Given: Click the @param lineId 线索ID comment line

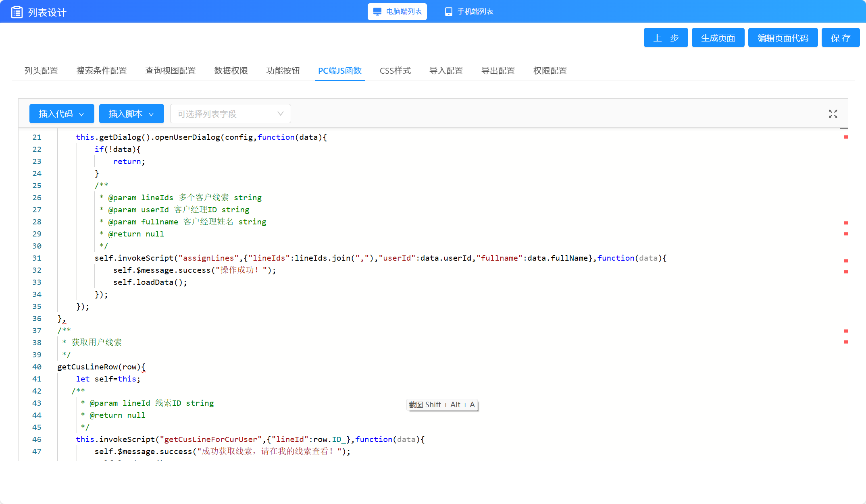Looking at the screenshot, I should (147, 403).
